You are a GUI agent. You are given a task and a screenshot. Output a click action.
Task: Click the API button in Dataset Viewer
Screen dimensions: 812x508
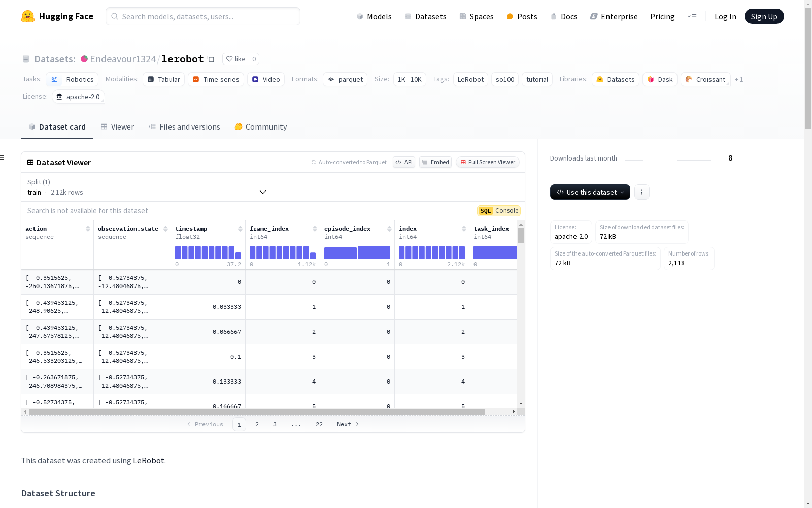[x=404, y=162]
